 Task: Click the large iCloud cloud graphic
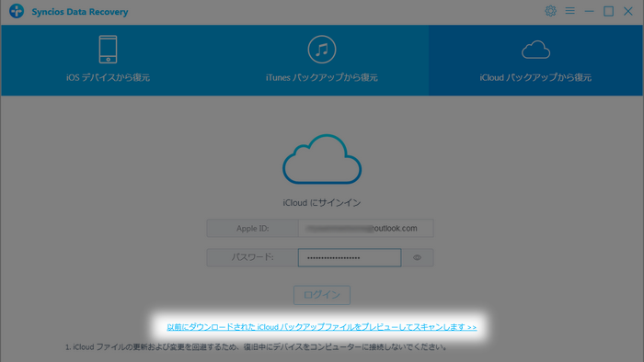pyautogui.click(x=322, y=159)
